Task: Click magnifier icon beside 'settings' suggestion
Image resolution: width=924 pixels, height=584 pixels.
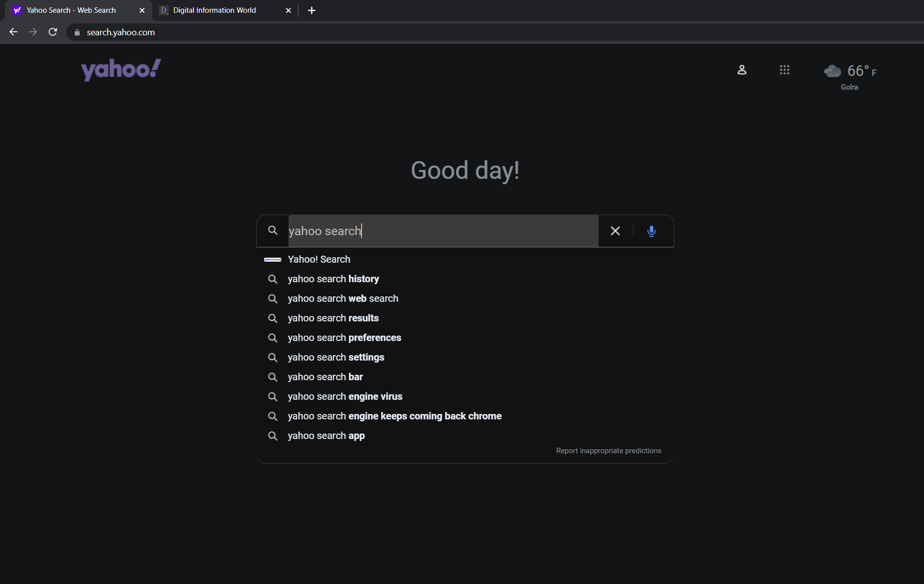Action: pyautogui.click(x=272, y=357)
